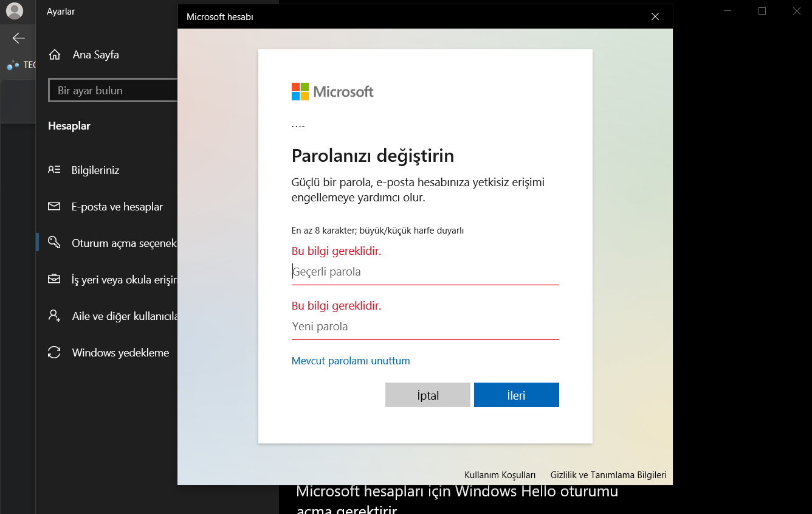This screenshot has height=514, width=812.
Task: Focus the Yeni parola field
Action: click(425, 327)
